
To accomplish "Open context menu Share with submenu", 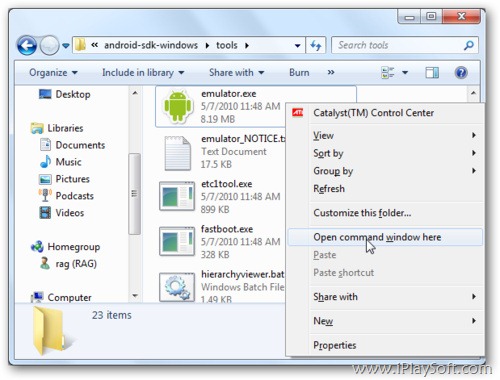I will [386, 297].
